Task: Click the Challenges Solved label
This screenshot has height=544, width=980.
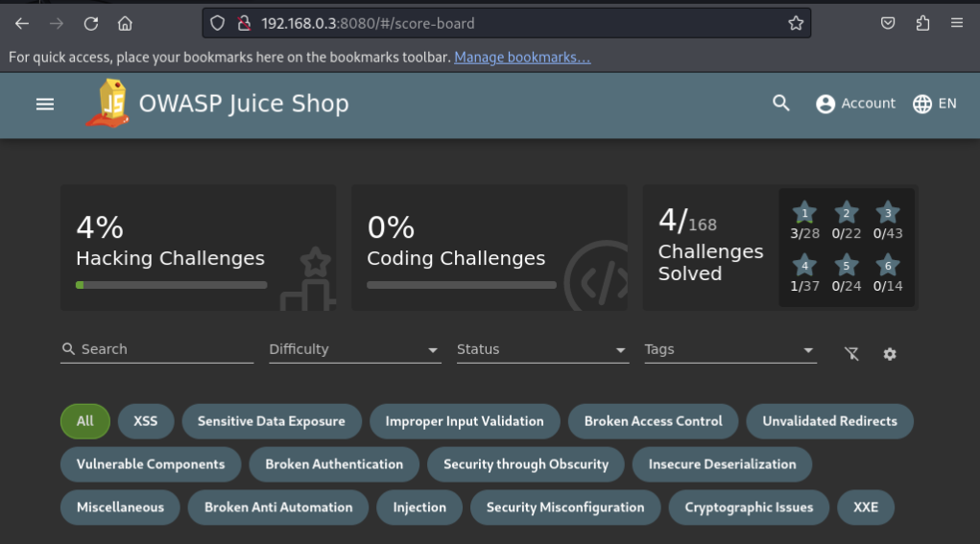Action: [710, 263]
